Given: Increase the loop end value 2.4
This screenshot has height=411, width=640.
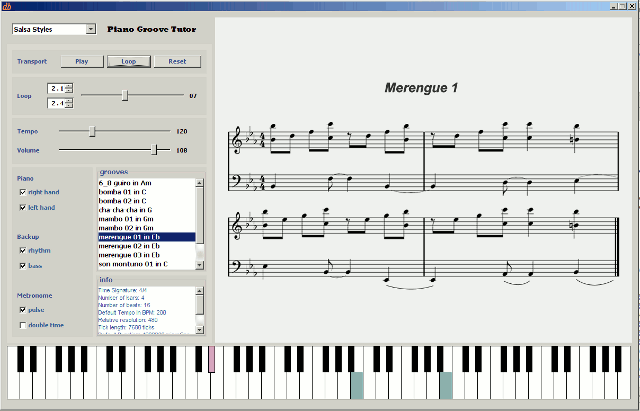Looking at the screenshot, I should point(69,101).
